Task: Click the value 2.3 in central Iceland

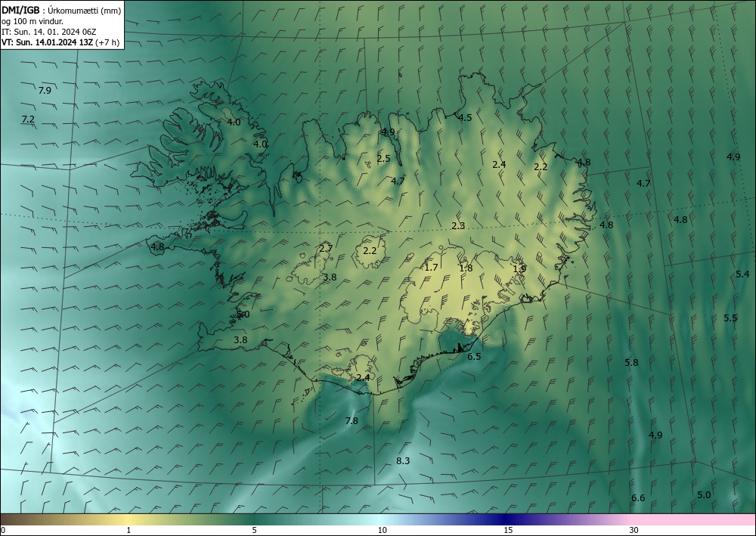Action: [458, 225]
